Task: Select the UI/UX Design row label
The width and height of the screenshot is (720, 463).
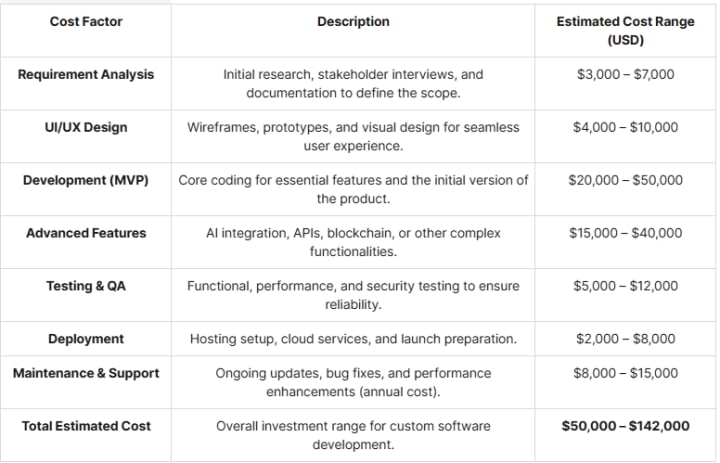Action: [85, 128]
